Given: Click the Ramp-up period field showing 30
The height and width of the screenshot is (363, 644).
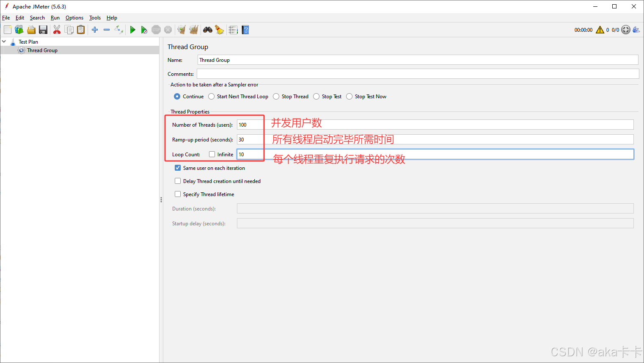Looking at the screenshot, I should 435,139.
